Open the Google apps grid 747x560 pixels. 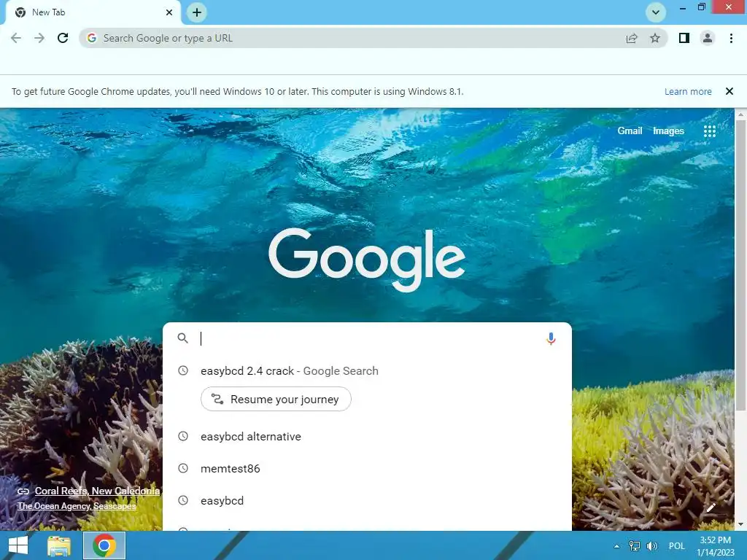[709, 131]
